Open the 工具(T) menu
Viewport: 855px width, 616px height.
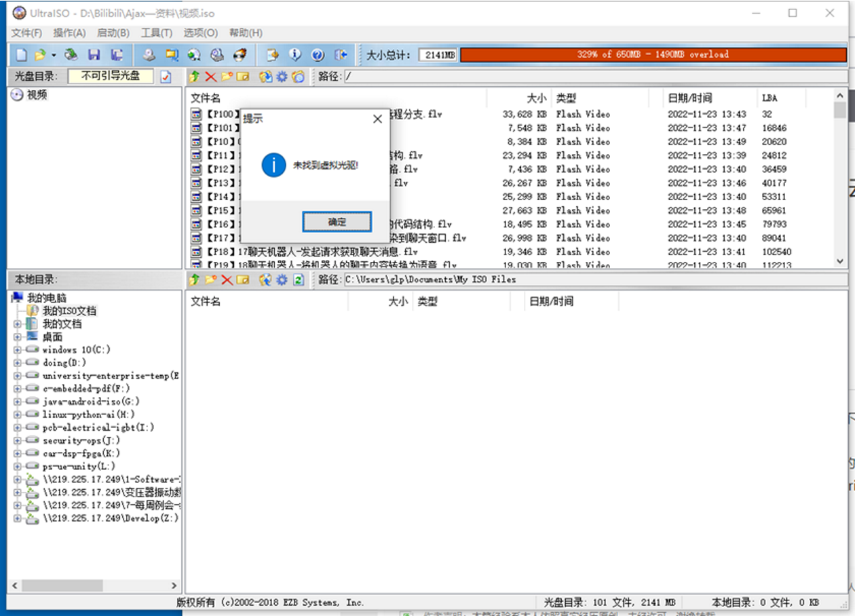(x=156, y=33)
